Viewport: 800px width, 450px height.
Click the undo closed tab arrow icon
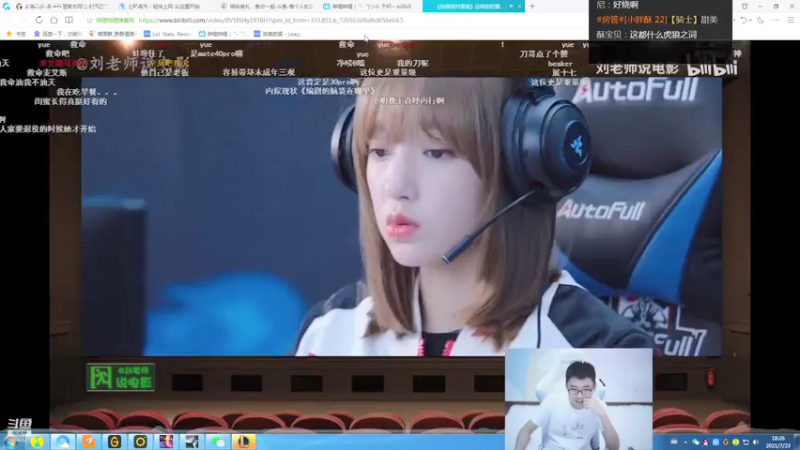click(743, 20)
